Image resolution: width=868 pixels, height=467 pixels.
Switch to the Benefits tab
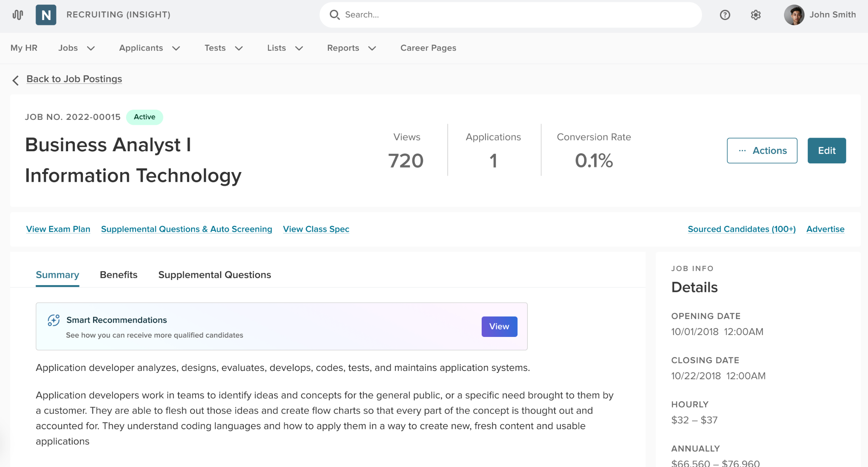[x=118, y=275]
